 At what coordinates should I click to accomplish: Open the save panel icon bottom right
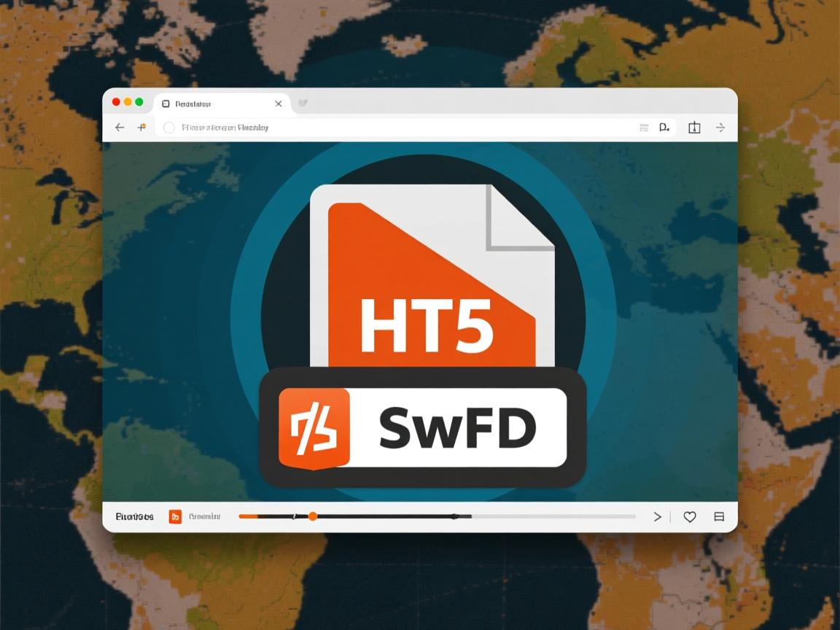[x=719, y=516]
